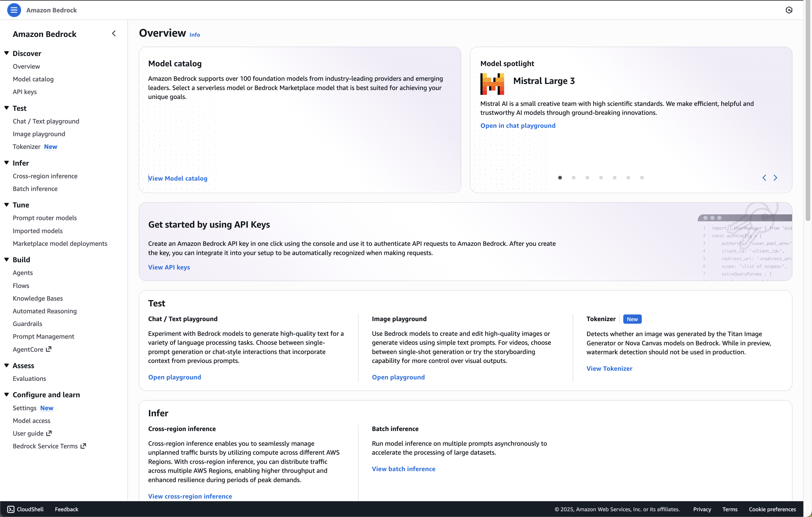Screen dimensions: 812x517
Task: Open Prompt router models
Action: tap(44, 218)
